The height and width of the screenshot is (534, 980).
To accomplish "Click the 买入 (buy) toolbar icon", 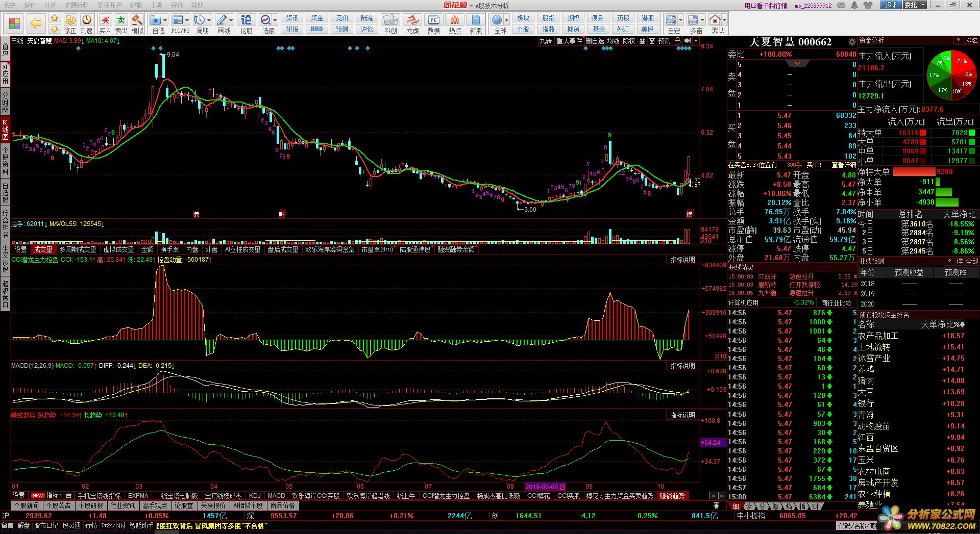I will [105, 20].
